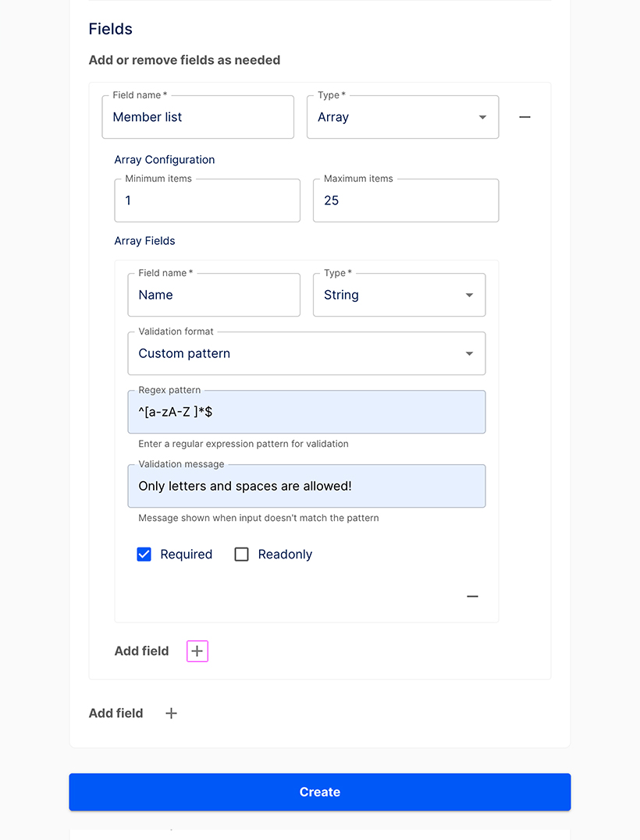The width and height of the screenshot is (640, 840).
Task: Click the Member list field name input
Action: pos(197,117)
